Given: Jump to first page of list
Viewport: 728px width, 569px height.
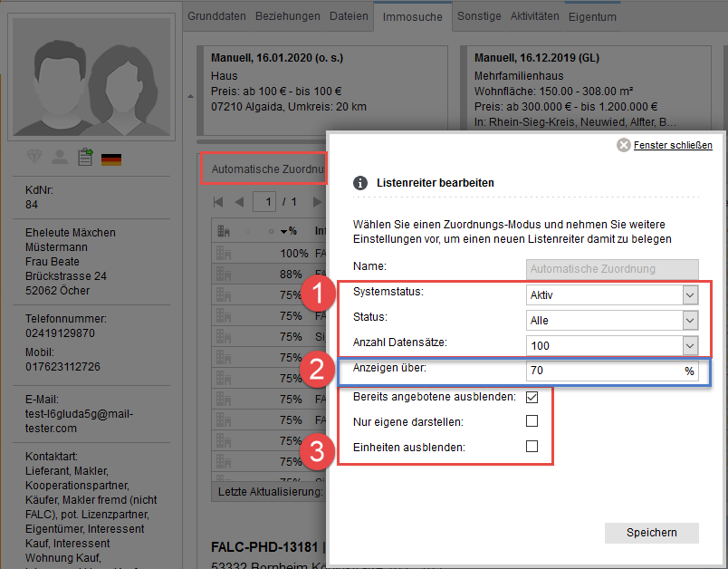Looking at the screenshot, I should (x=218, y=201).
